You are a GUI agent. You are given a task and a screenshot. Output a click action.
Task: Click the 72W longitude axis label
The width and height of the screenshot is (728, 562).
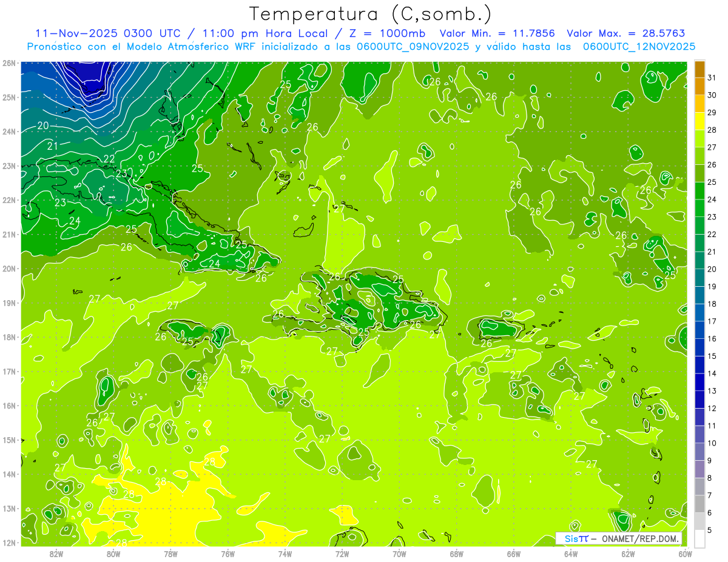tap(342, 554)
